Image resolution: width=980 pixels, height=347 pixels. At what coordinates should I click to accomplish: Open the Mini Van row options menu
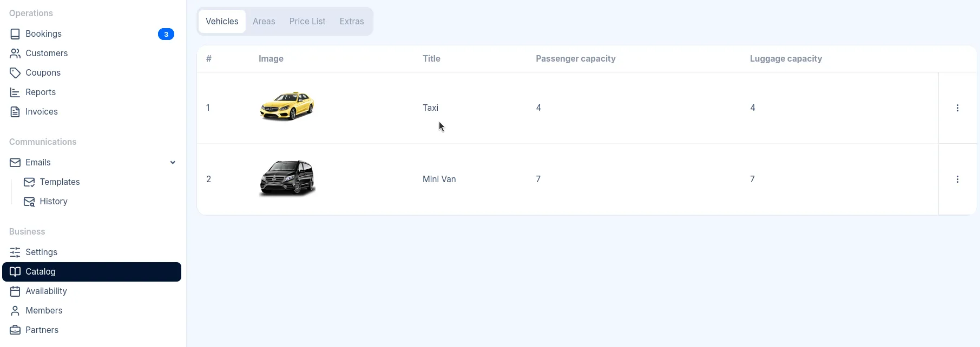click(x=957, y=179)
